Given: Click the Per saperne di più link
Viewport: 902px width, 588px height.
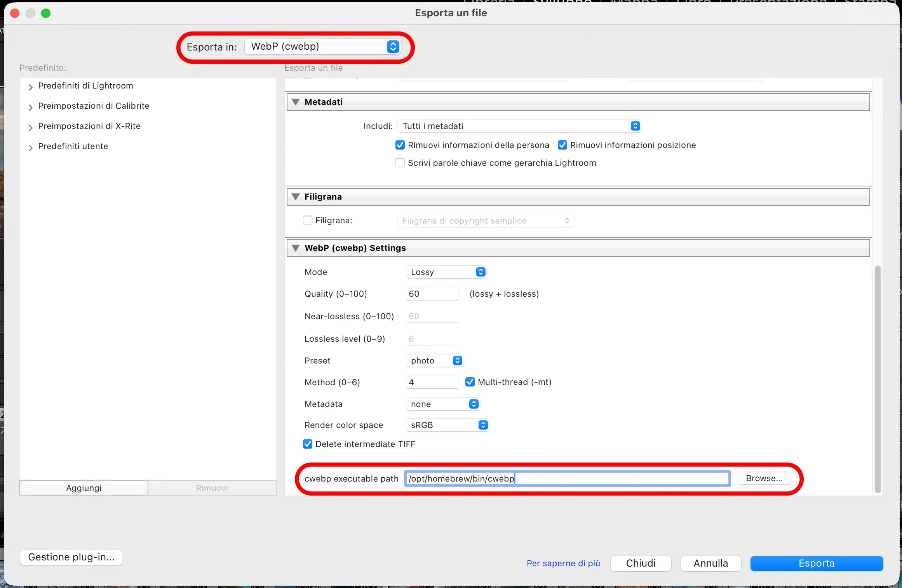Looking at the screenshot, I should [563, 563].
